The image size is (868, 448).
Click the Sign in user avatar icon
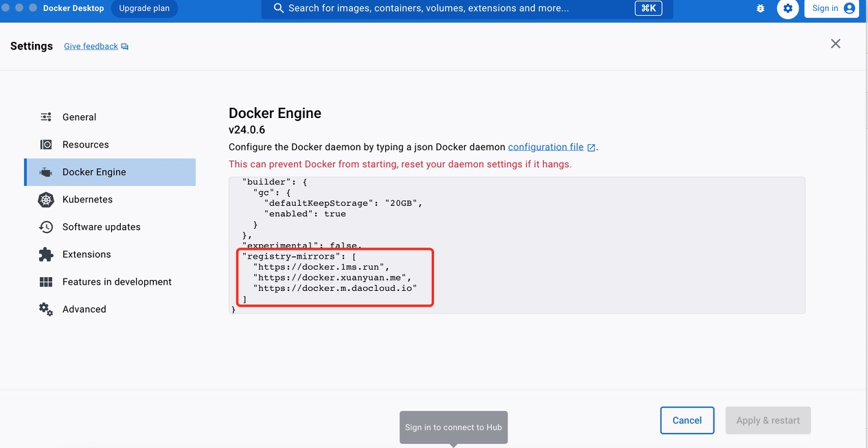849,8
